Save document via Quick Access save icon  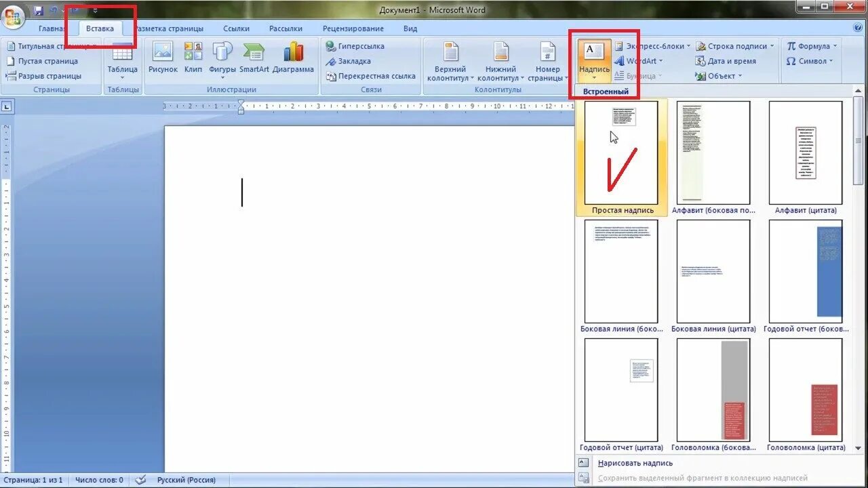[38, 10]
